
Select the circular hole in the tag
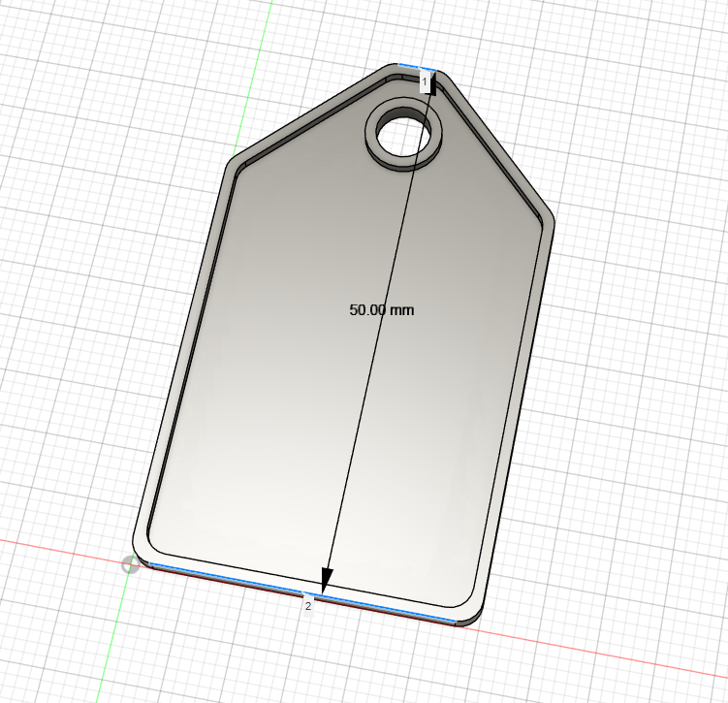point(402,137)
